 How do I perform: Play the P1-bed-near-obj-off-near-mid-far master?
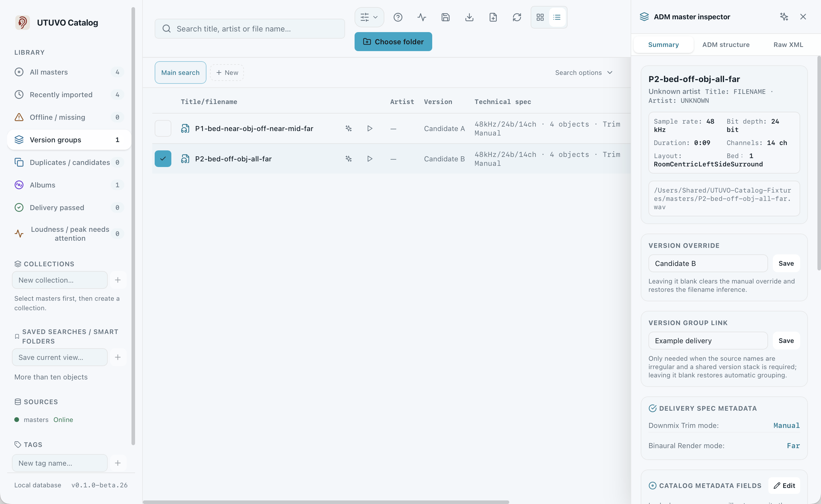click(x=369, y=129)
